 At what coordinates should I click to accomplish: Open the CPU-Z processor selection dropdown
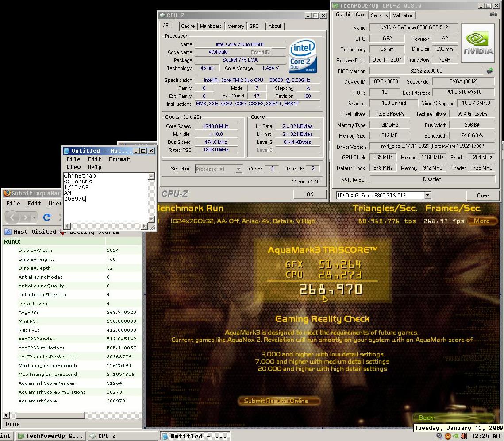pyautogui.click(x=239, y=169)
